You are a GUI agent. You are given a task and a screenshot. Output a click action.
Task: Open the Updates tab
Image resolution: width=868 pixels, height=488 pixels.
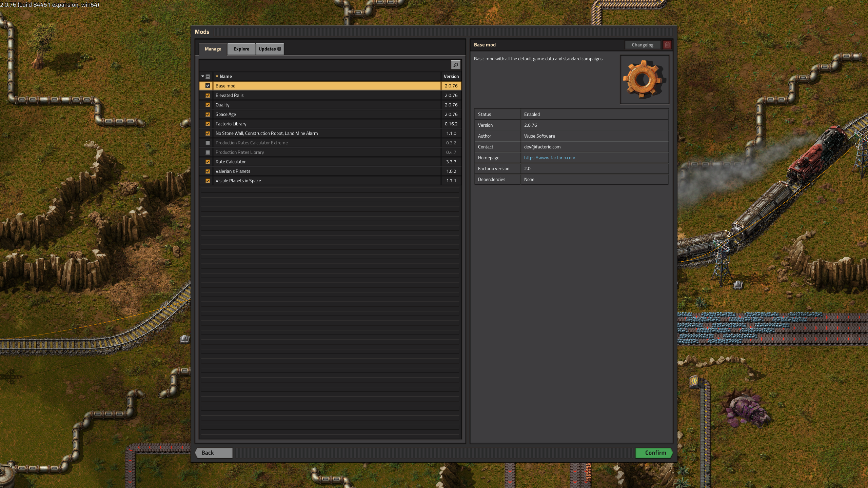tap(270, 49)
